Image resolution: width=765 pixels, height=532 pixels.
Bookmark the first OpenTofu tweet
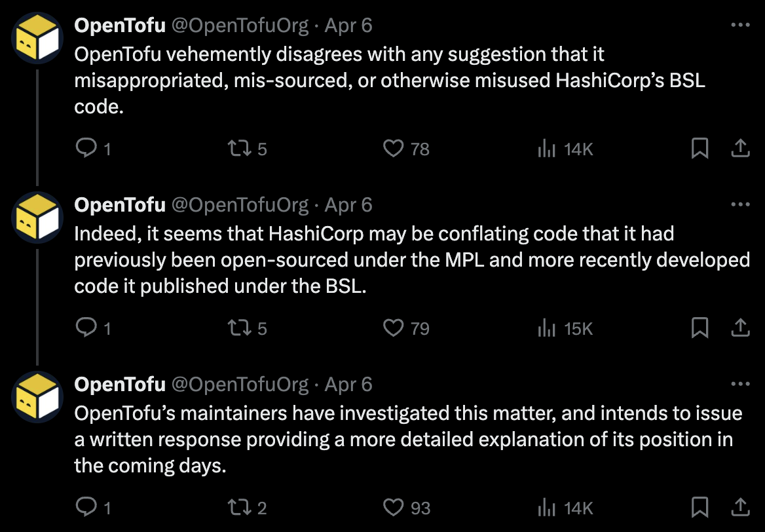click(x=700, y=149)
